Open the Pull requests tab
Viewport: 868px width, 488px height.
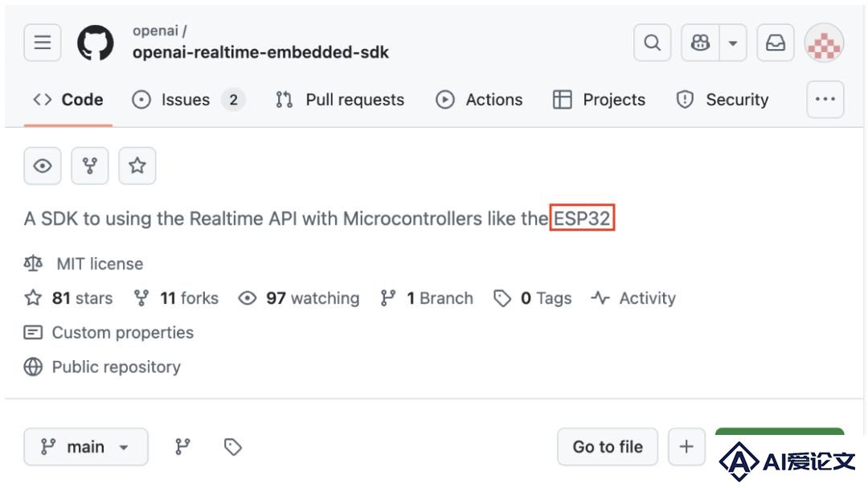tap(340, 100)
